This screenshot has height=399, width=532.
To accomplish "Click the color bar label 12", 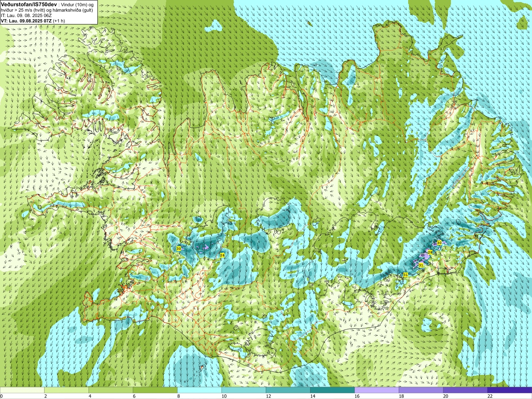I will (x=268, y=397).
